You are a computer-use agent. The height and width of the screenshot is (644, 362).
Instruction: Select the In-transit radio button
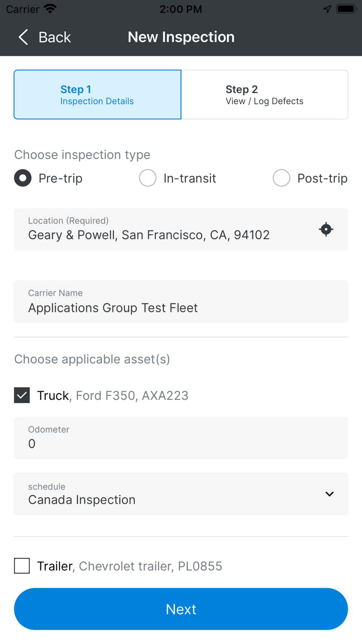[x=148, y=178]
